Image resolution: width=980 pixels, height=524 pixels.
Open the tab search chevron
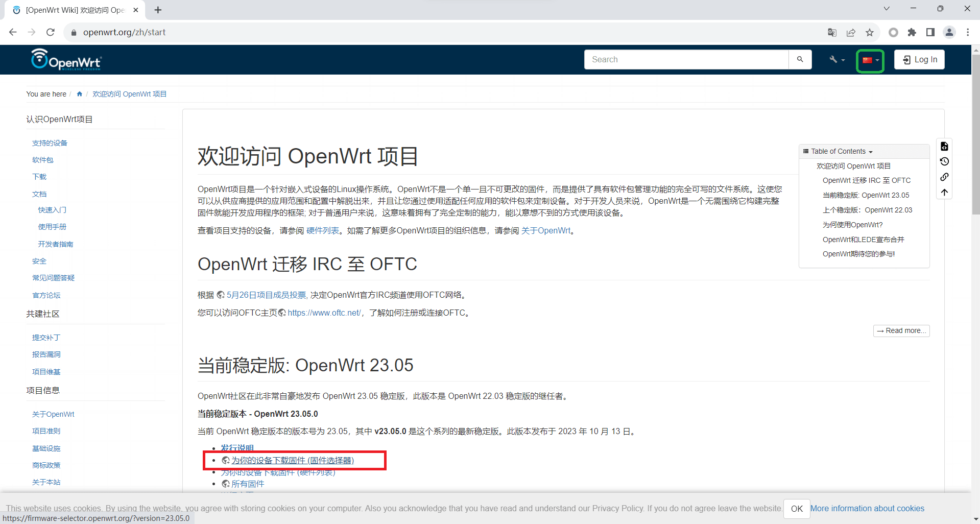tap(887, 8)
